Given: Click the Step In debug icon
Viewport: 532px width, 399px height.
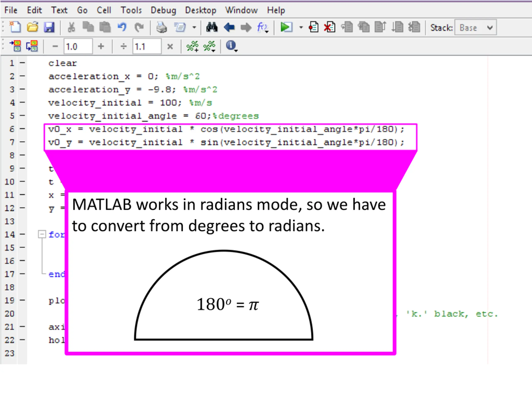Looking at the screenshot, I should coord(364,27).
